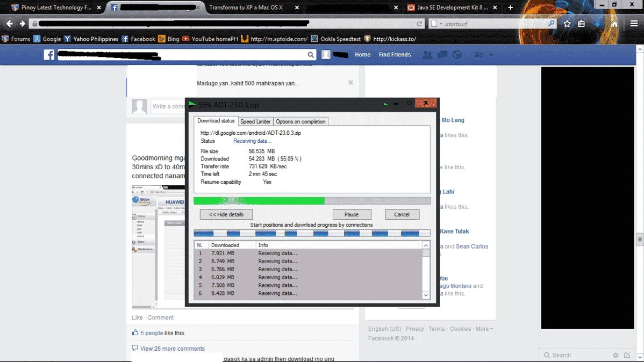This screenshot has height=362, width=644.
Task: Reload the page with the refresh icon
Action: click(419, 24)
